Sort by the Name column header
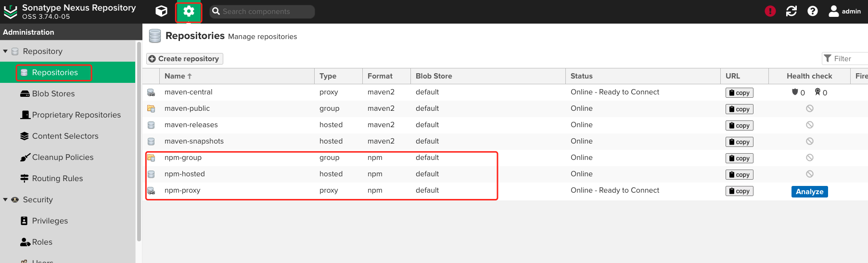This screenshot has height=263, width=868. pos(237,76)
